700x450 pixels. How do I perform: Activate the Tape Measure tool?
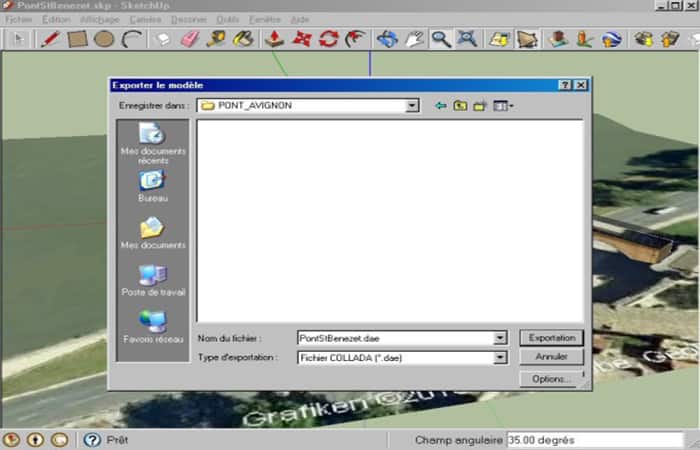click(216, 39)
